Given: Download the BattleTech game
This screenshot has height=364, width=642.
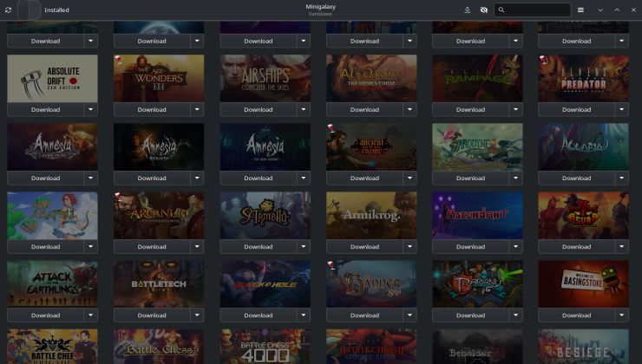Looking at the screenshot, I should click(151, 315).
